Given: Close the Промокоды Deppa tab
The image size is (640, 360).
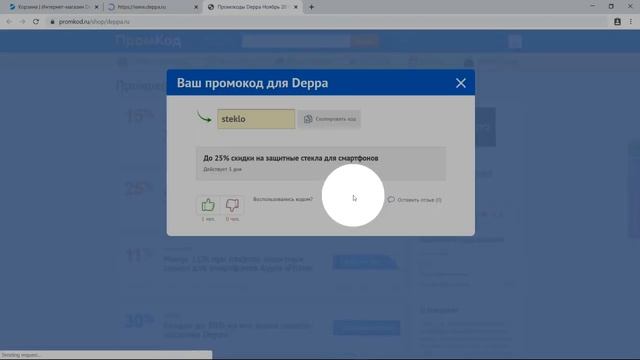Looking at the screenshot, I should pyautogui.click(x=296, y=7).
